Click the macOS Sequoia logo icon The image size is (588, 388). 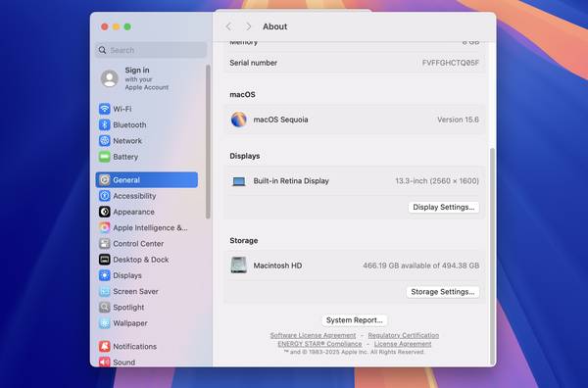coord(239,120)
